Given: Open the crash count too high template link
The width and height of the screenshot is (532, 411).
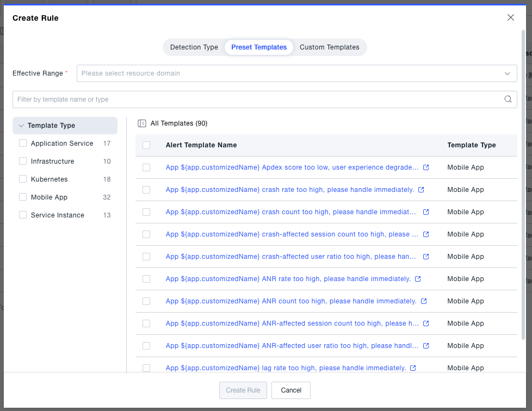Looking at the screenshot, I should point(291,212).
